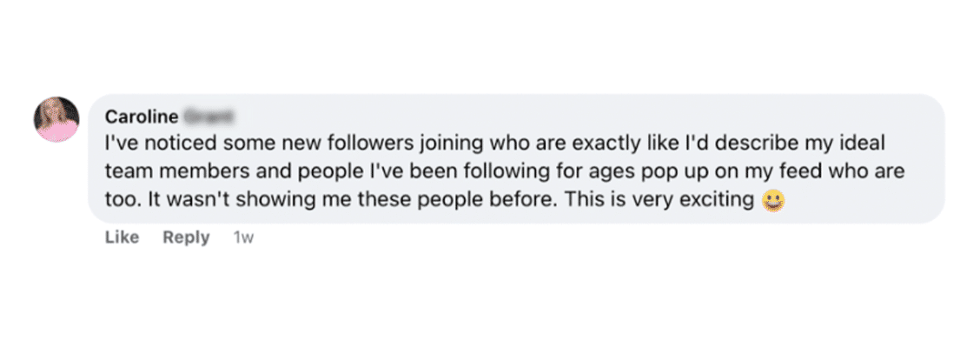Click the sentence "This is very exciting"

(660, 200)
